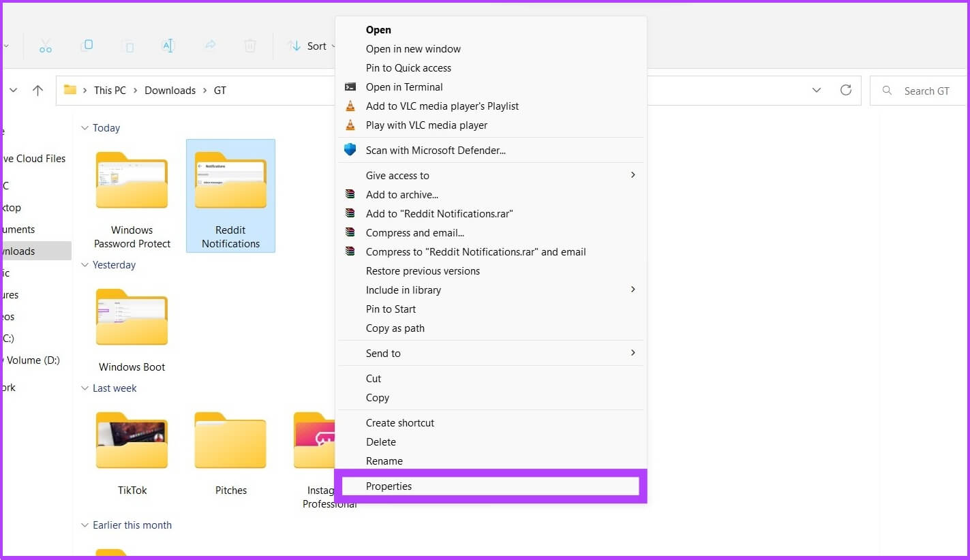
Task: Open the Sort dropdown
Action: 312,46
